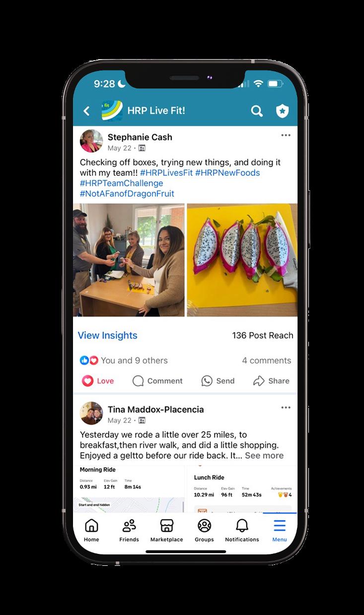Screen dimensions: 364x615
Task: Open Stephanie Cash's profile picture
Action: [x=91, y=141]
